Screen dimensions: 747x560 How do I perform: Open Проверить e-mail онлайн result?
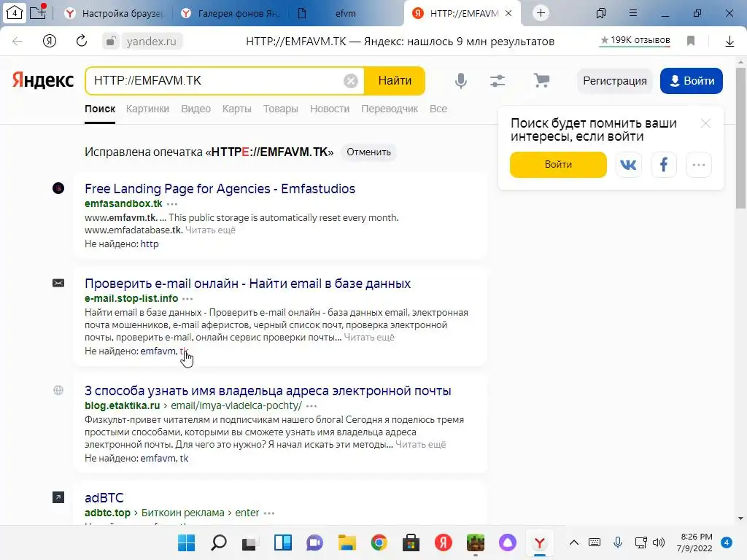(248, 284)
